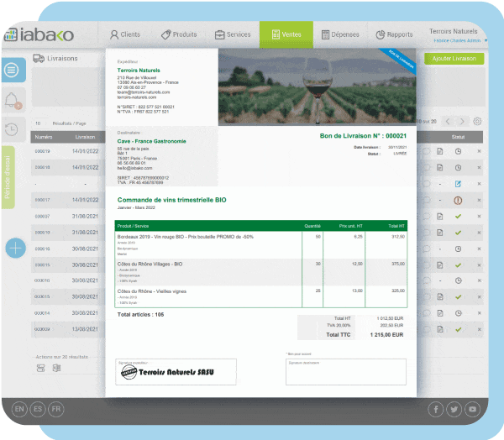Open the sidebar hamburger menu icon
The width and height of the screenshot is (504, 440).
(11, 70)
